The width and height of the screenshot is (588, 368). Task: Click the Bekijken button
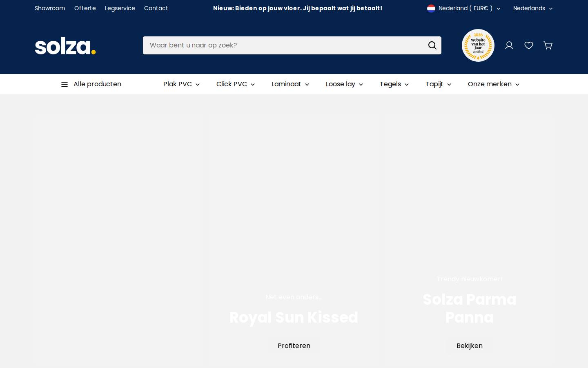point(470,346)
